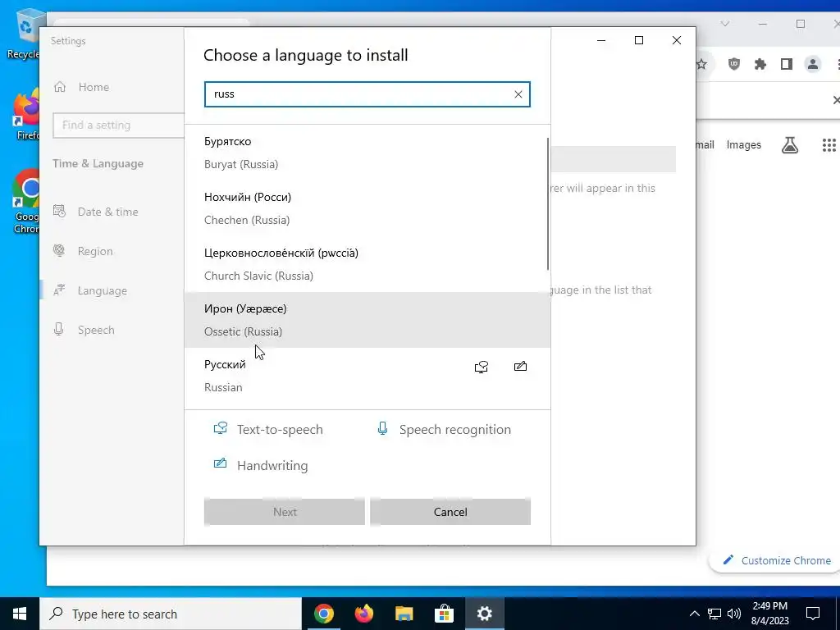Click taskbar 'Type here to search' box
Viewport: 840px width, 630px height.
(x=171, y=614)
